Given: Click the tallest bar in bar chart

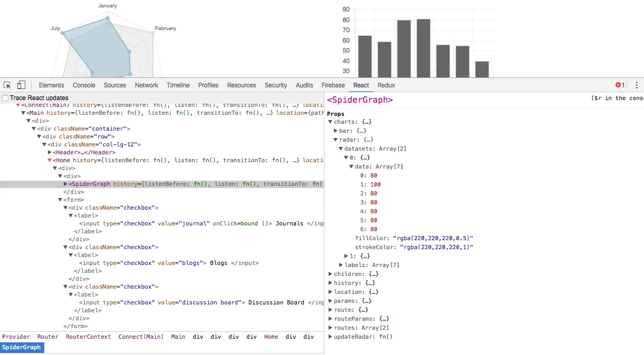Looking at the screenshot, I should click(x=424, y=48).
